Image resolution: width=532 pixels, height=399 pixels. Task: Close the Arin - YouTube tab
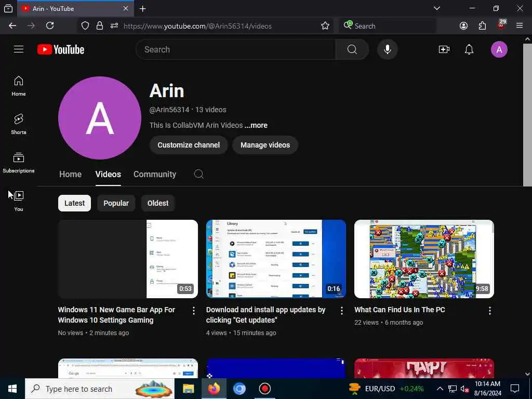point(126,8)
